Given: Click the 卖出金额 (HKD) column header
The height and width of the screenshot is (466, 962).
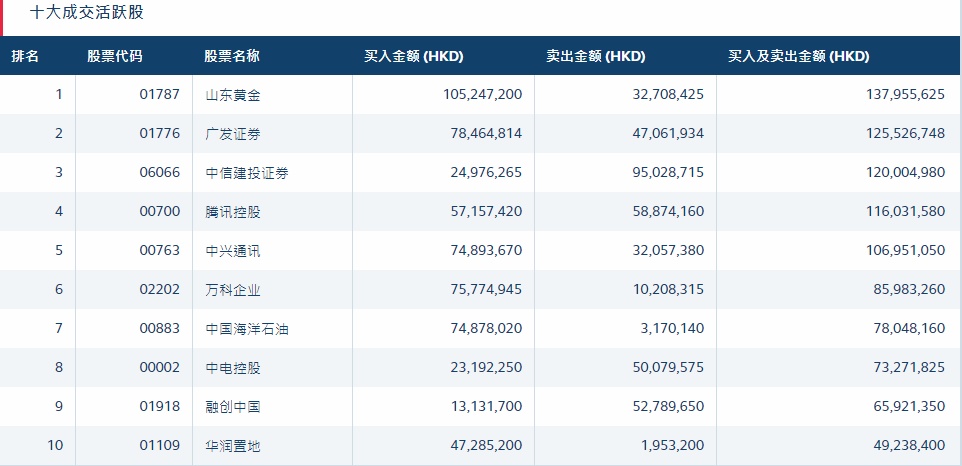Looking at the screenshot, I should point(596,56).
